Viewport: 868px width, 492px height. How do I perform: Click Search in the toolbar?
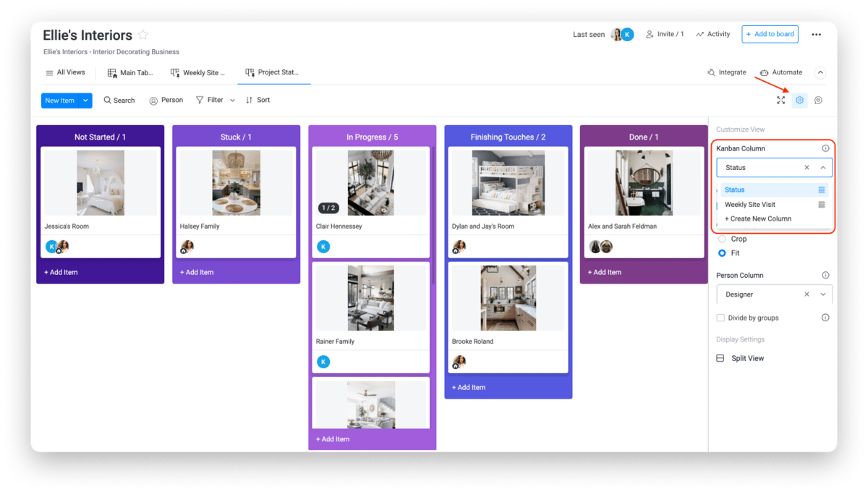coord(119,101)
